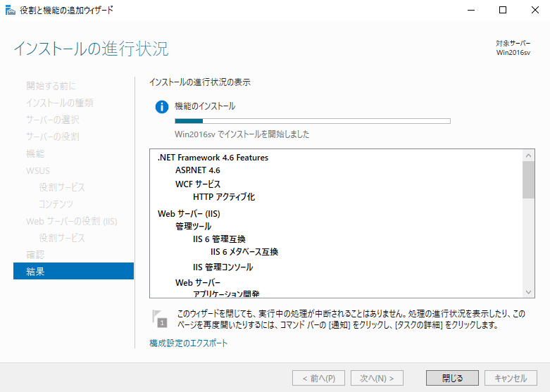
Task: Click the scroll down arrow in feature list
Action: click(529, 292)
